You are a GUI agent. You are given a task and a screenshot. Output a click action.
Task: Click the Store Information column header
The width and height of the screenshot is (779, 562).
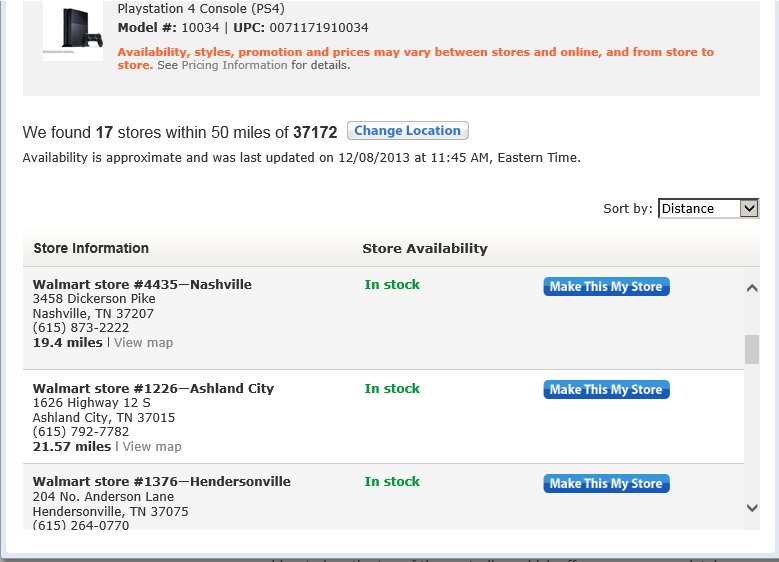(x=91, y=248)
